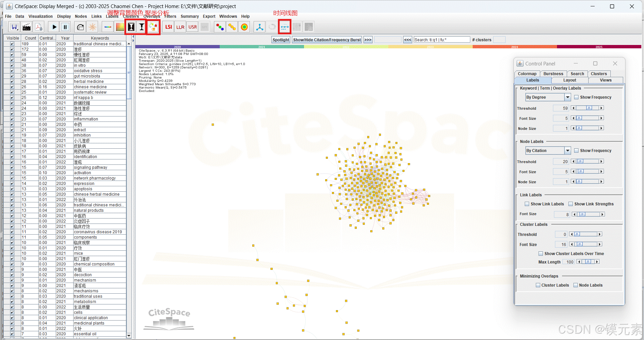This screenshot has height=340, width=644.
Task: Click the yellow linked nodes icon
Action: click(x=232, y=27)
